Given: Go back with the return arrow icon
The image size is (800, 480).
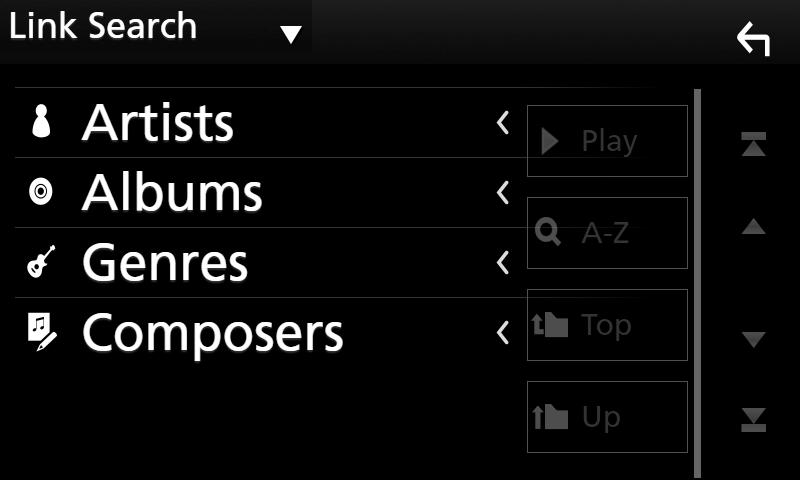Looking at the screenshot, I should (753, 39).
